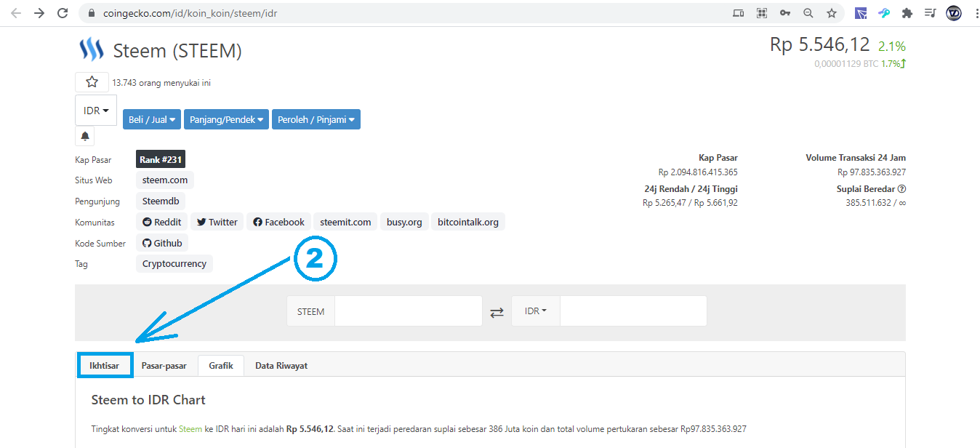Open the Reddit community link
Image resolution: width=980 pixels, height=448 pixels.
(162, 222)
